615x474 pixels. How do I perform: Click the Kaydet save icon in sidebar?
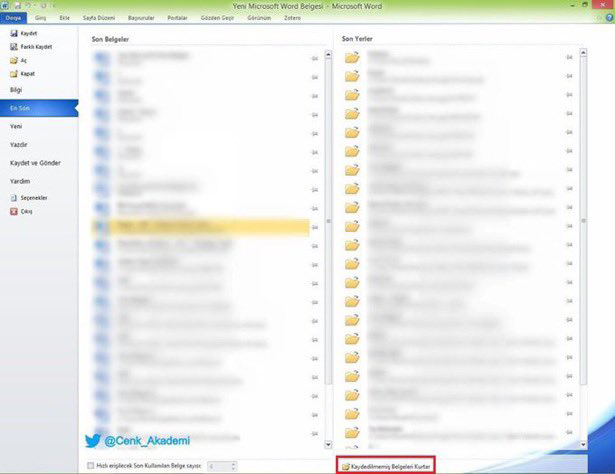click(13, 34)
